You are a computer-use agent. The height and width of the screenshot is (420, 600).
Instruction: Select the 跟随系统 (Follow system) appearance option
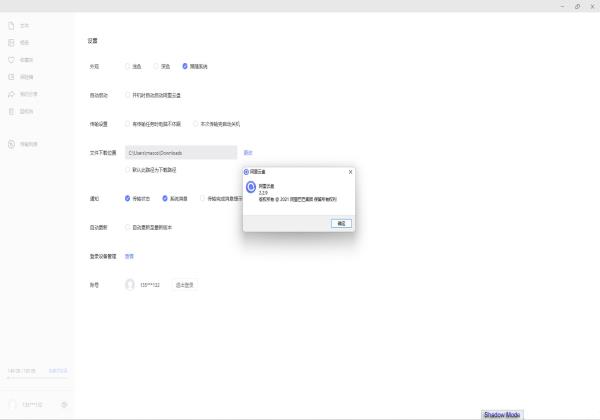(185, 66)
